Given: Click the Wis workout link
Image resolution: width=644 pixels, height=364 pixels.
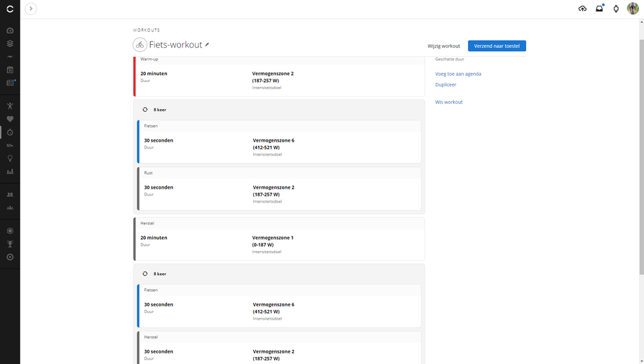Looking at the screenshot, I should [x=448, y=102].
